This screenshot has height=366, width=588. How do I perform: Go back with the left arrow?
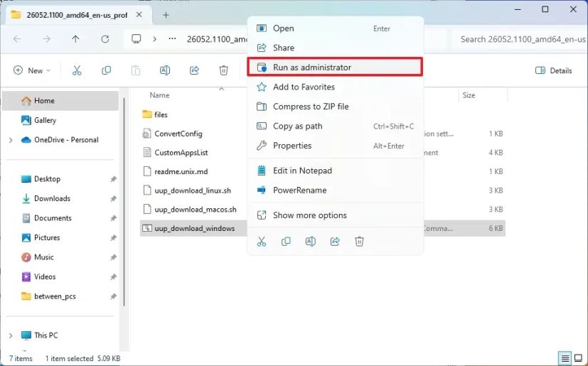(17, 39)
